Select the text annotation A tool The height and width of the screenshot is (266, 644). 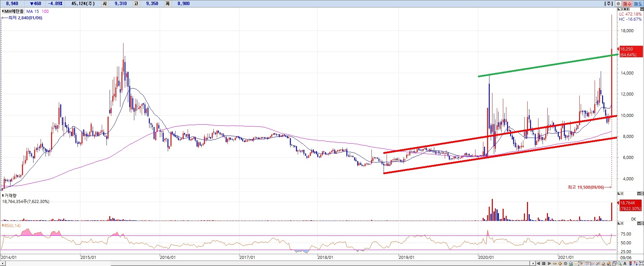click(625, 263)
